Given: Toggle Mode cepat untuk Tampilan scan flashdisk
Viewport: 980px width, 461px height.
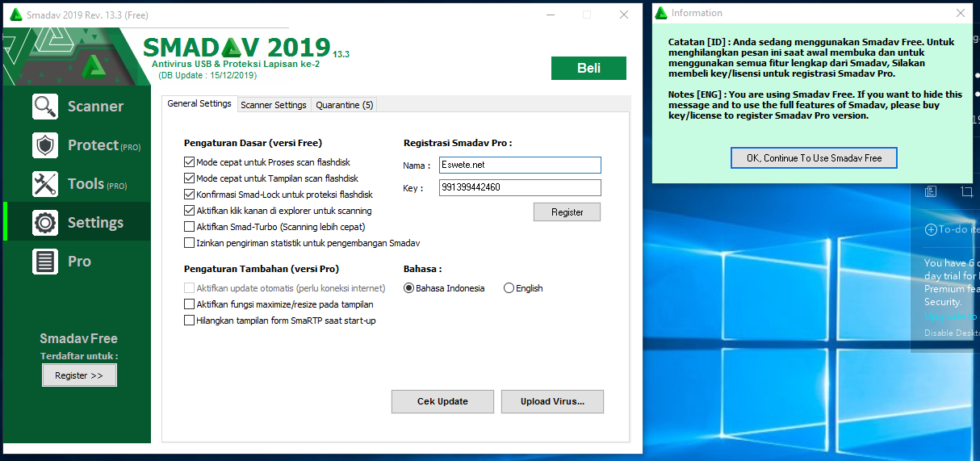Looking at the screenshot, I should coord(190,178).
